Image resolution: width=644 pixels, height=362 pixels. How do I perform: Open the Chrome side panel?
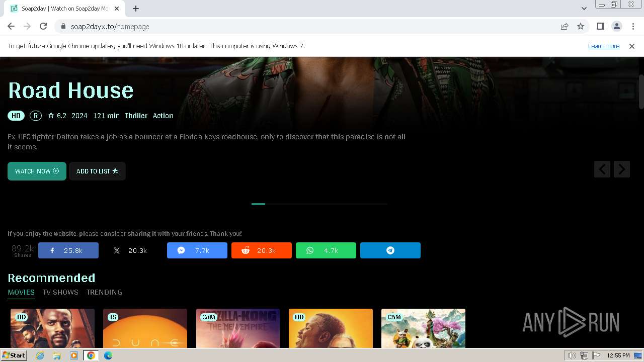coord(600,27)
